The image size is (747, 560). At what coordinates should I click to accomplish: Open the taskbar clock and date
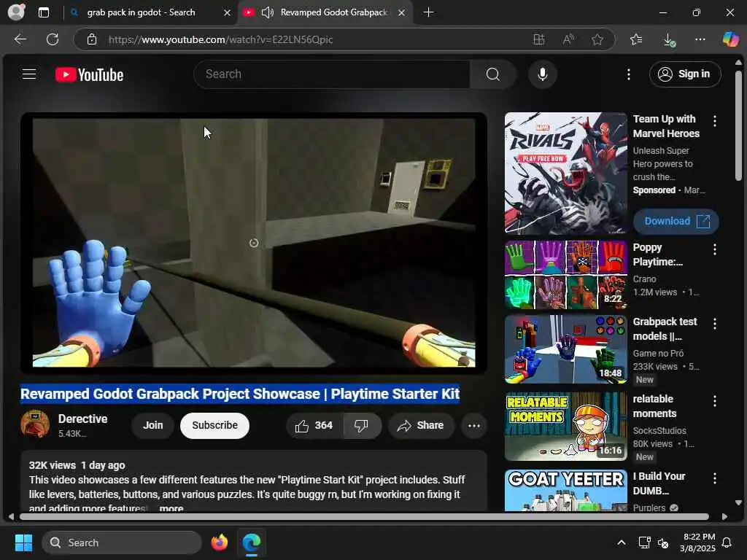coord(698,542)
